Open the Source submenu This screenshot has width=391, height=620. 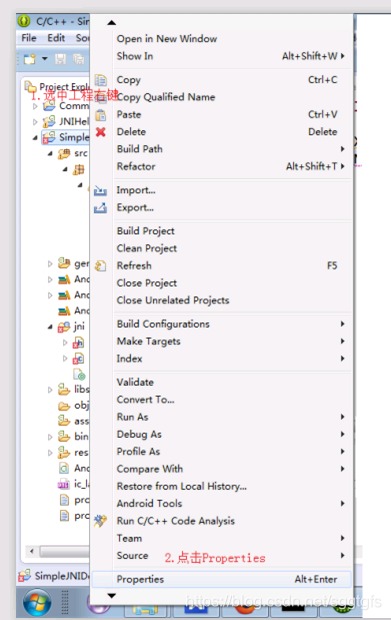tap(222, 556)
